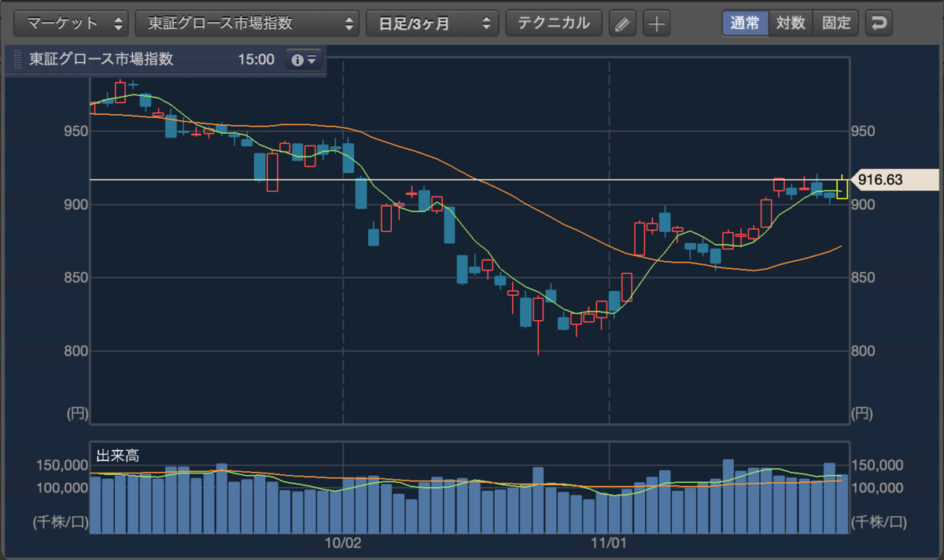Click the return arrow reset icon
Screen dimensions: 944x560
click(x=879, y=23)
